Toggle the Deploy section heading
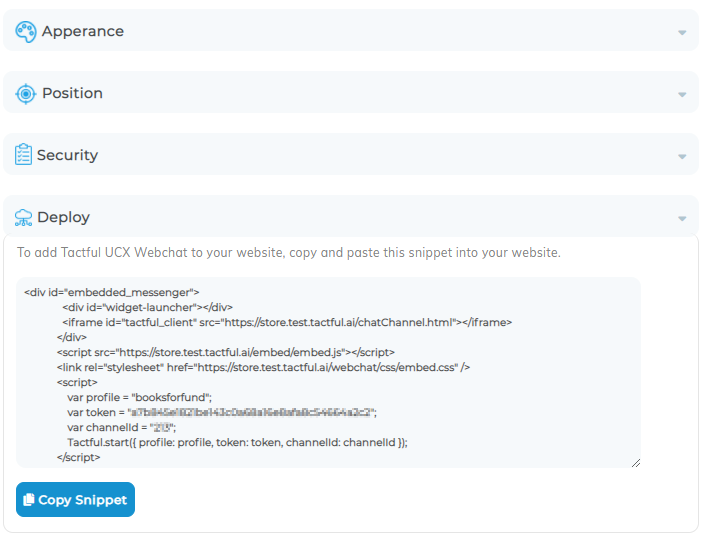 [63, 217]
